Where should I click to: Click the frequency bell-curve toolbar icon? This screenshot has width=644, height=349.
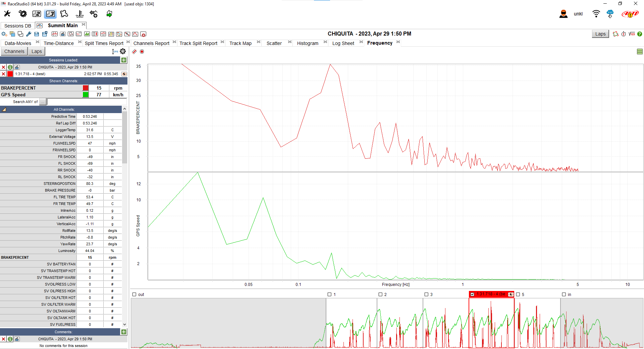coord(135,34)
